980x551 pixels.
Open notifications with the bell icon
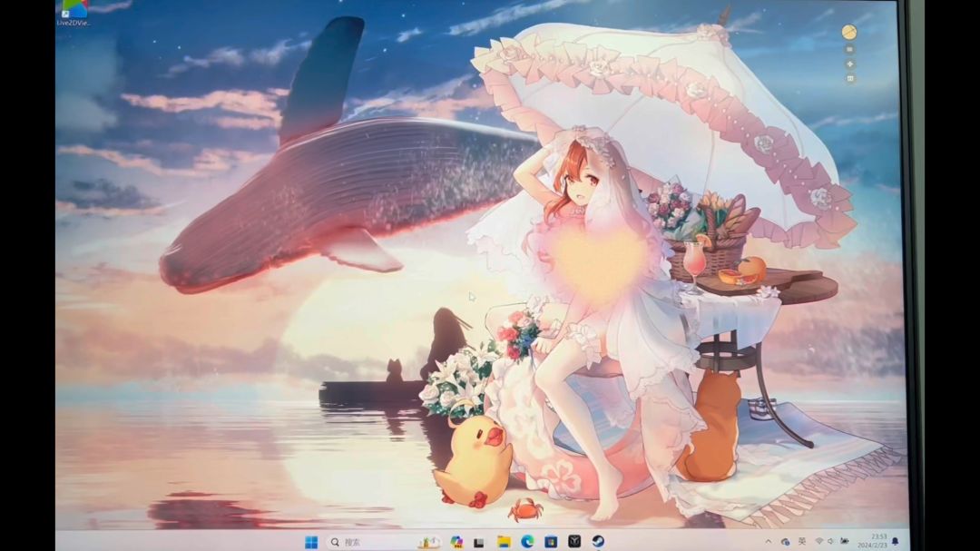[x=896, y=541]
